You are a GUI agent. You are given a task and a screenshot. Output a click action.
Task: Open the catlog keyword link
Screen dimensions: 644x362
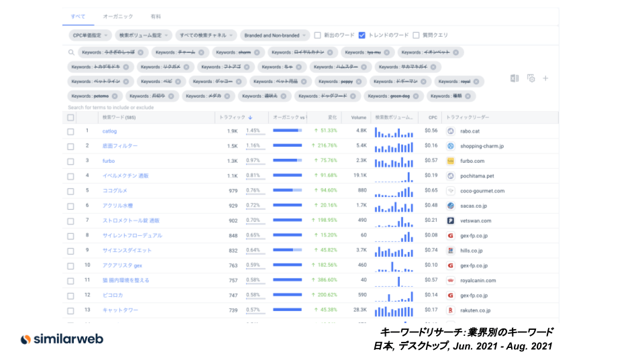click(109, 131)
